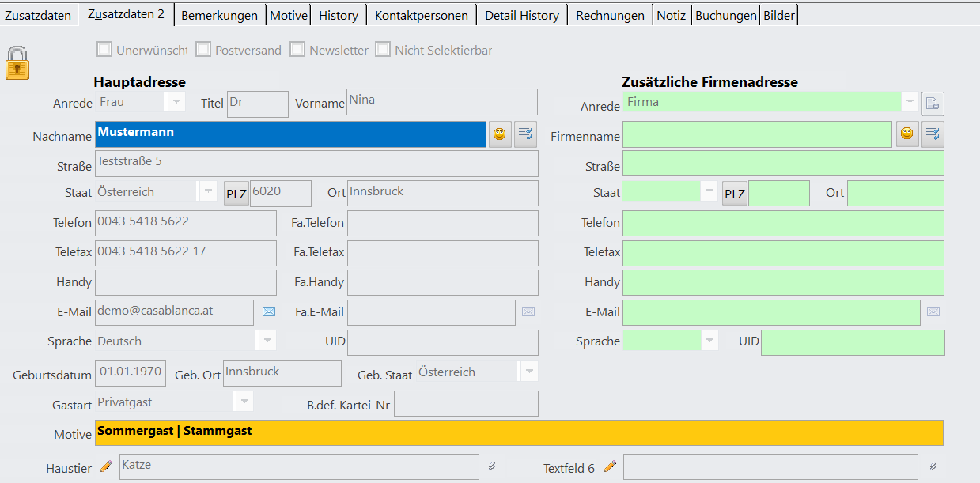Click pencil icon next to Haustier
The image size is (980, 483).
click(x=107, y=467)
